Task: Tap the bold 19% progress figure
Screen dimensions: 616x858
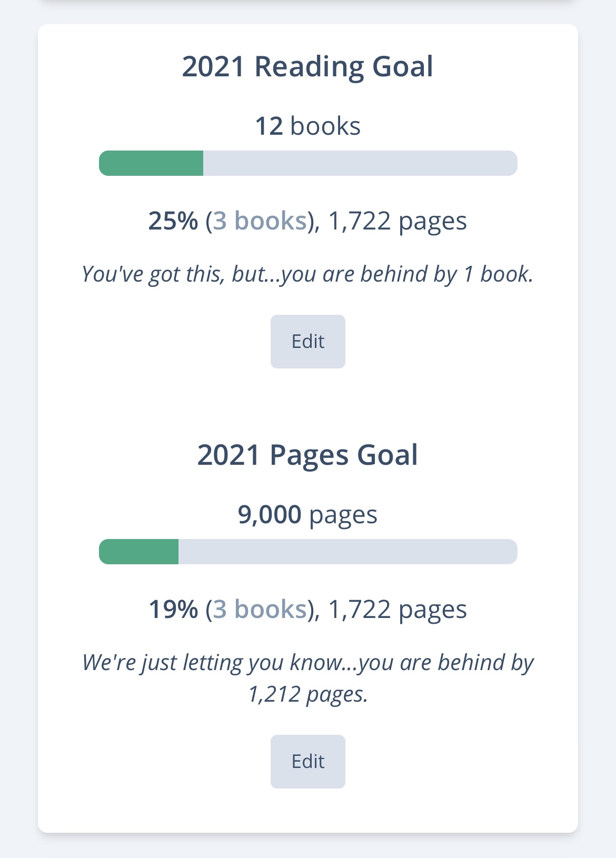Action: coord(173,610)
